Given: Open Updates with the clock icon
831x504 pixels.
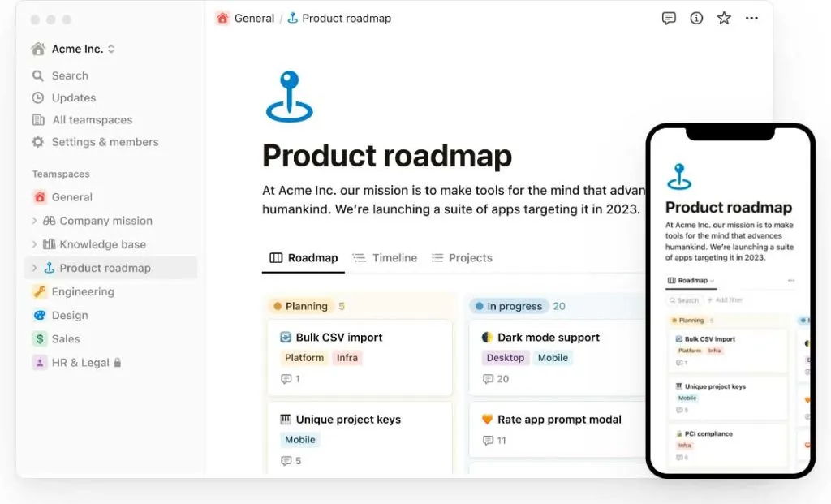Looking at the screenshot, I should click(x=37, y=98).
